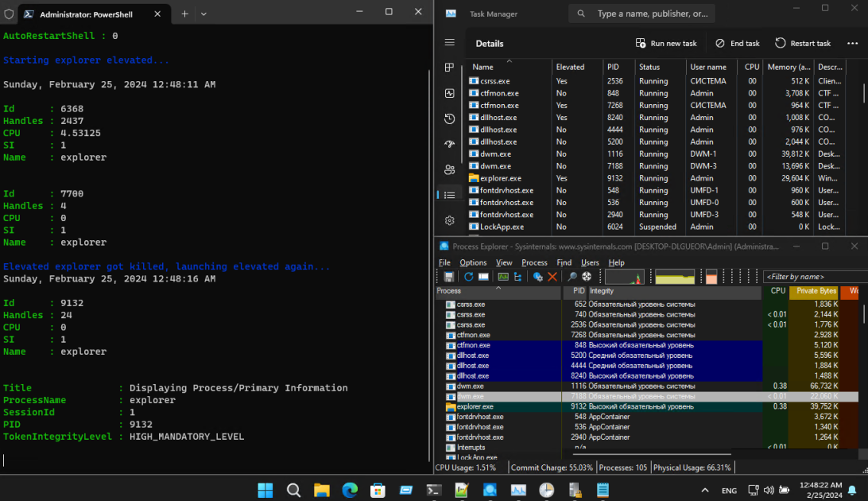Open the PowerShell new tab dropdown chevron
Viewport: 868px width, 501px height.
pos(203,14)
